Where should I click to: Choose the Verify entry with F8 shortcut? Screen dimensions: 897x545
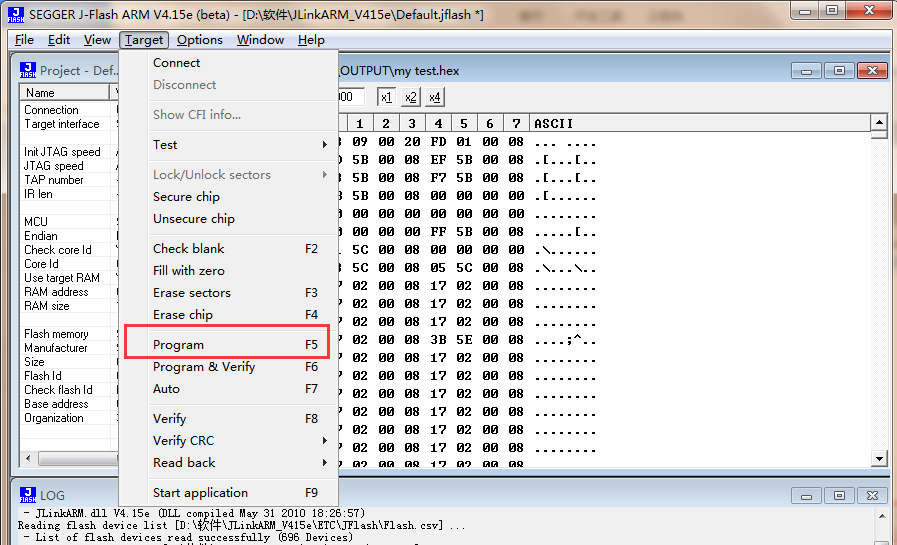[x=229, y=419]
